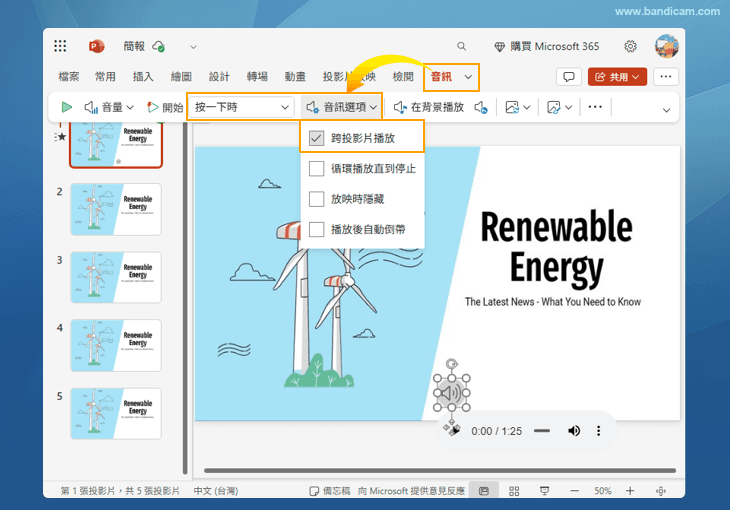This screenshot has width=730, height=510.
Task: Switch to the 插入 tab
Action: pos(143,77)
